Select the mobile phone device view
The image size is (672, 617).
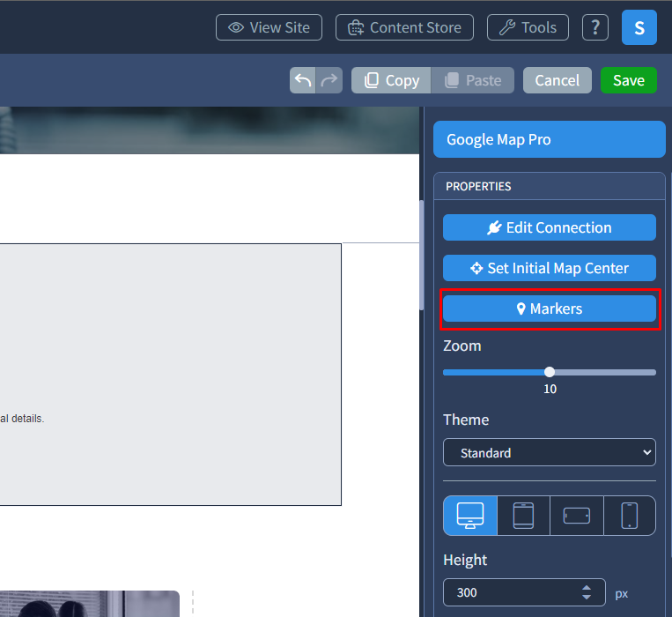(630, 516)
